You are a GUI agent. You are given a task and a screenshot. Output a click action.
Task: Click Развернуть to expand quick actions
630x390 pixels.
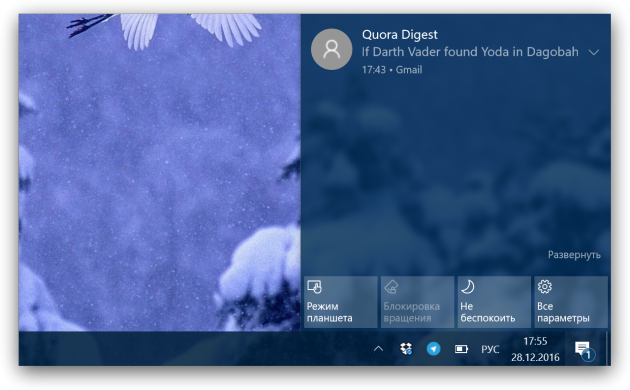pyautogui.click(x=574, y=255)
